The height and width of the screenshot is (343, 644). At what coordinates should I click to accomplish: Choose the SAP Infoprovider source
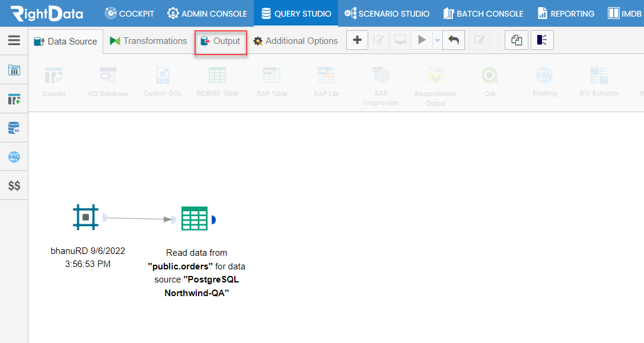(x=381, y=86)
